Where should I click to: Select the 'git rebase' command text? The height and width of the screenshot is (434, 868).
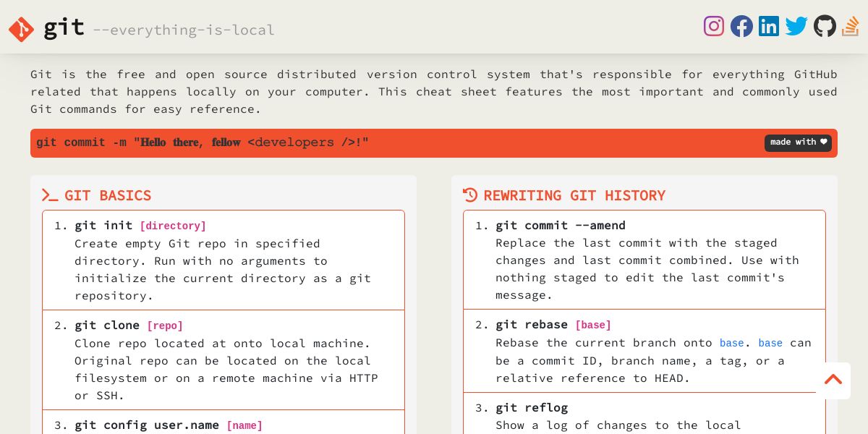pyautogui.click(x=532, y=325)
